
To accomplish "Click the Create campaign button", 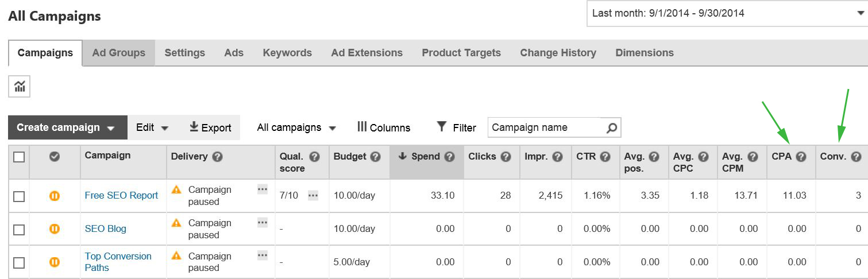I will [x=67, y=127].
